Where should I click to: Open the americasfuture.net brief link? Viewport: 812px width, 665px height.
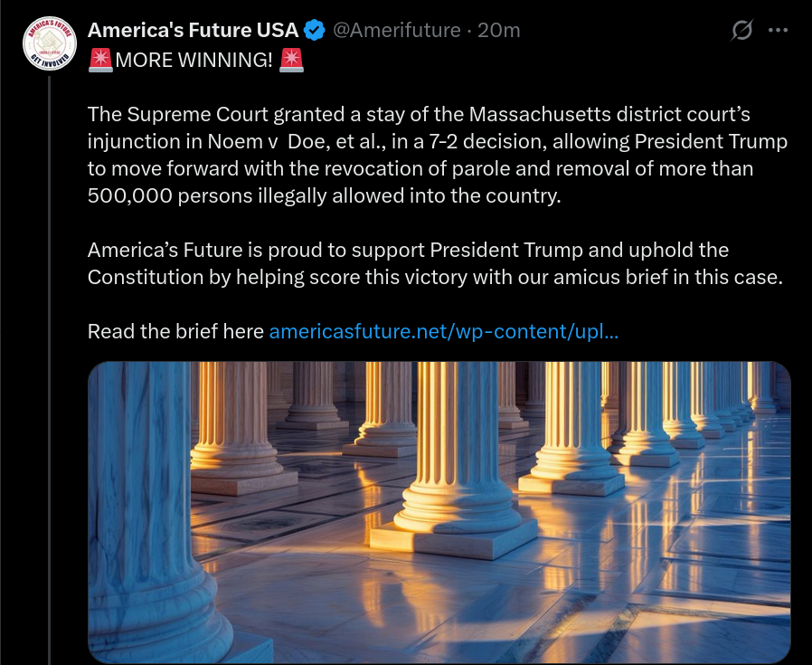pyautogui.click(x=443, y=331)
